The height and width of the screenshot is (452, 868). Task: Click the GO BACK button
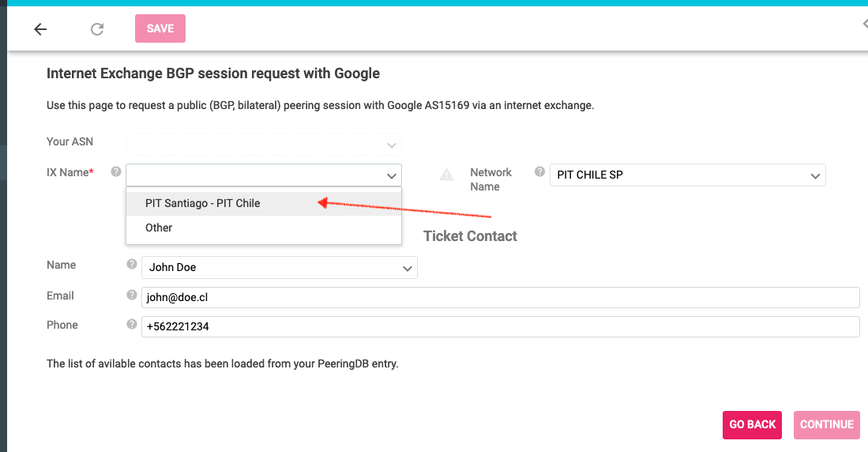point(753,425)
